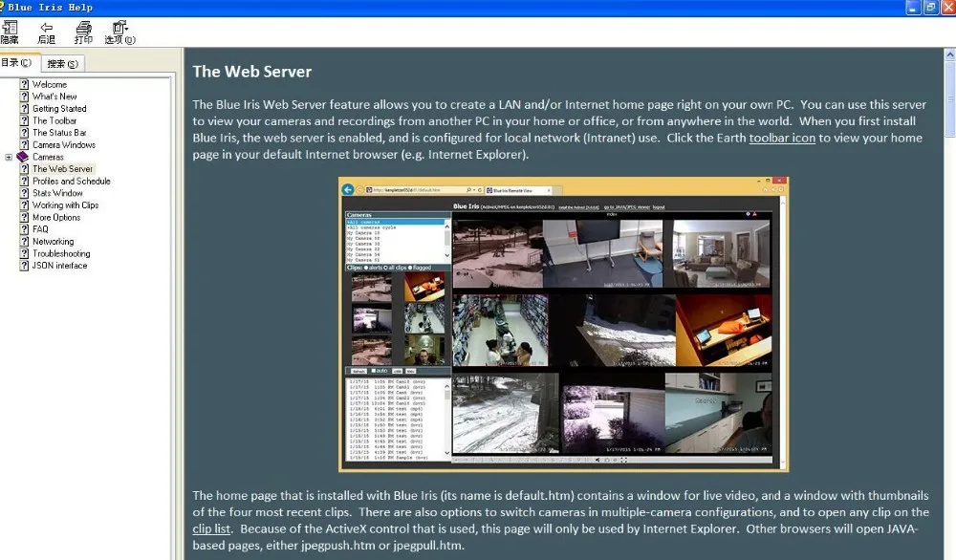Click The Web Server page icon
The height and width of the screenshot is (560, 956).
pyautogui.click(x=25, y=169)
